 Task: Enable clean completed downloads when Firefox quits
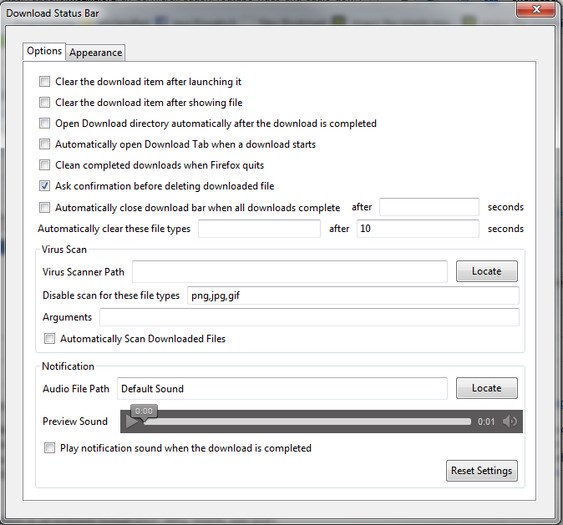pos(45,165)
